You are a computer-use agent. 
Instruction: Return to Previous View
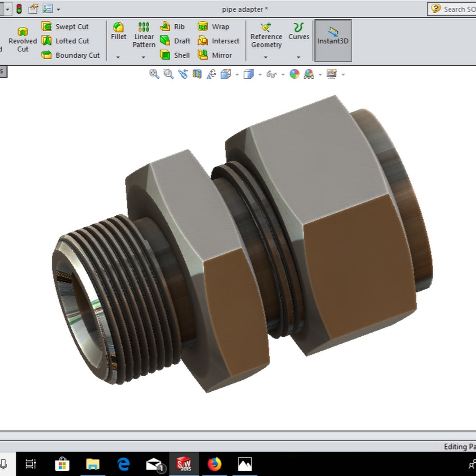183,74
